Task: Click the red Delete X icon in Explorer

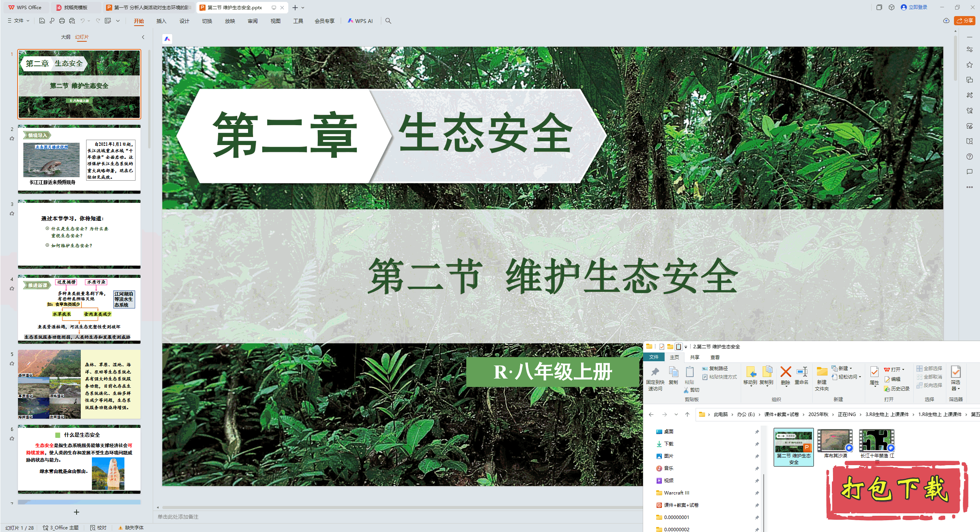Action: [x=786, y=372]
